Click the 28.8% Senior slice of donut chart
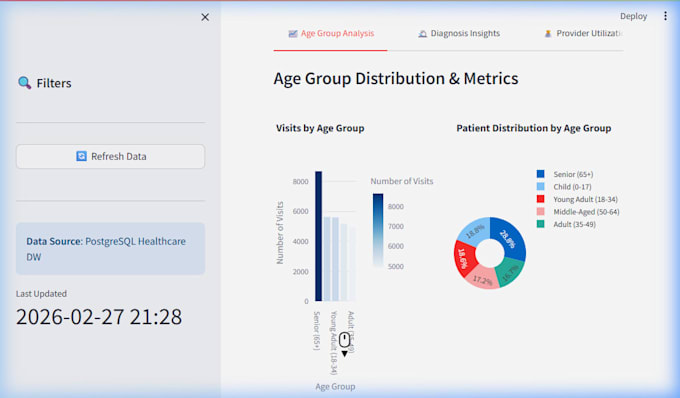The width and height of the screenshot is (680, 398). (x=509, y=239)
